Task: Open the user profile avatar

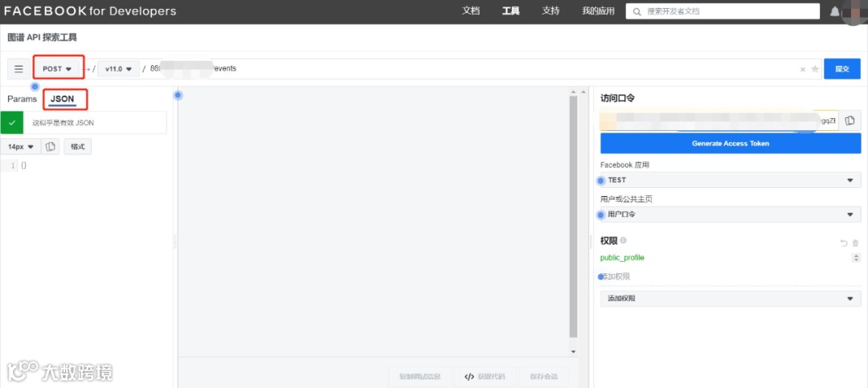Action: [x=855, y=12]
